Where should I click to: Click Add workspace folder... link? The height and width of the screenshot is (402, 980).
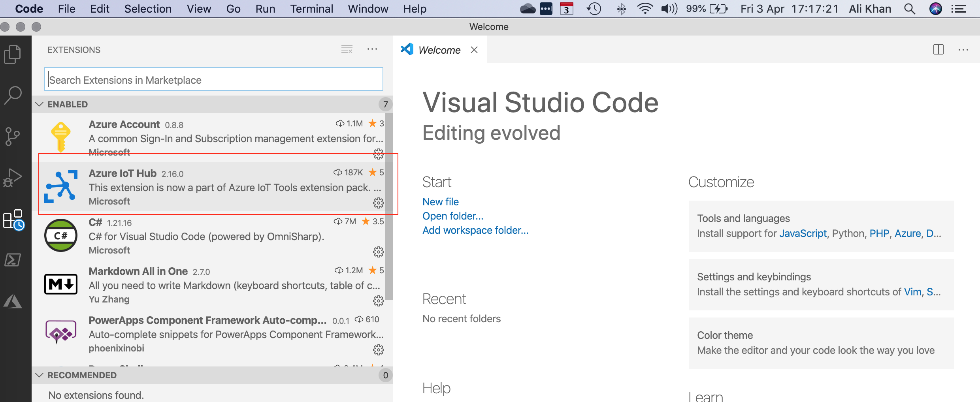pyautogui.click(x=475, y=230)
